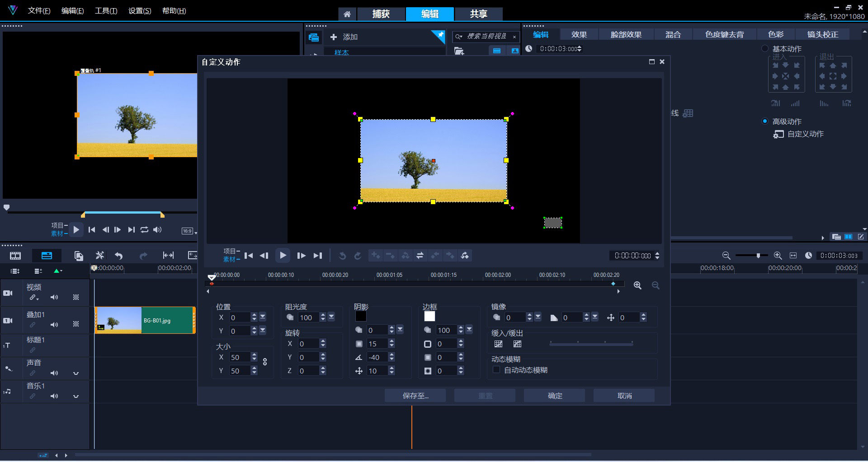868x462 pixels.
Task: Toggle video track transparency checker icon
Action: (76, 297)
